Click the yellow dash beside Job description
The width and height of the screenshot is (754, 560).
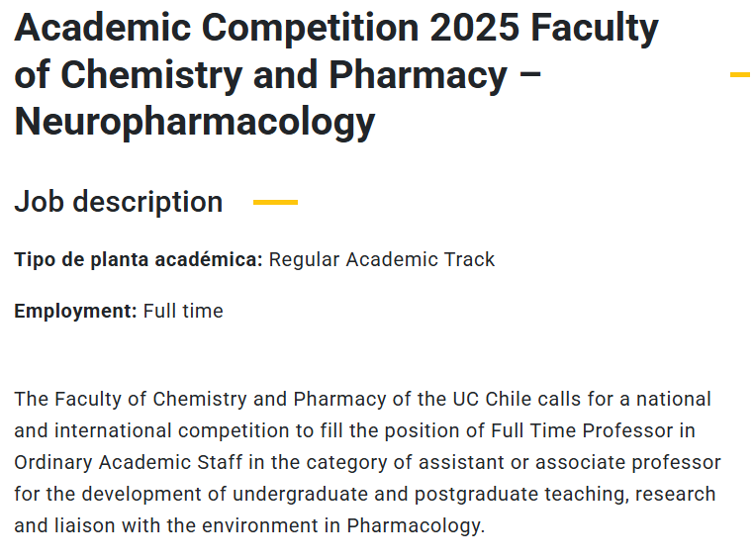(275, 203)
